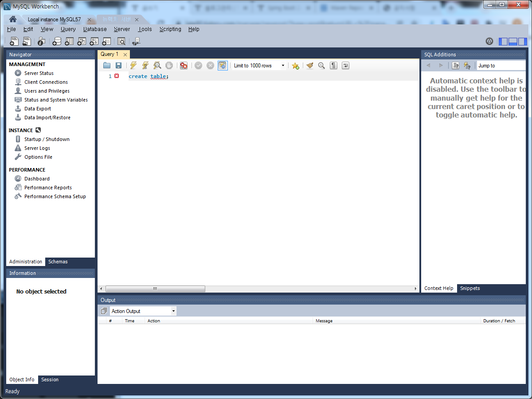Run Explain on current statement
This screenshot has width=532, height=399.
157,66
